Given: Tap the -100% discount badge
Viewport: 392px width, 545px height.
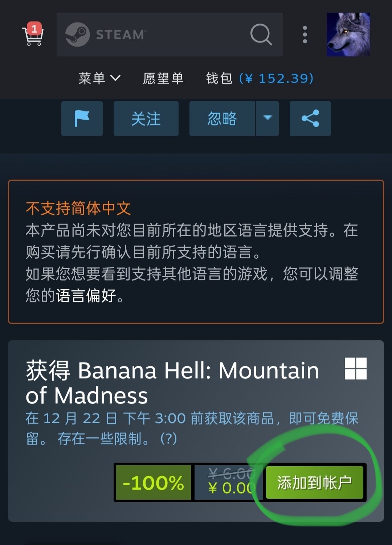Looking at the screenshot, I should pyautogui.click(x=154, y=483).
